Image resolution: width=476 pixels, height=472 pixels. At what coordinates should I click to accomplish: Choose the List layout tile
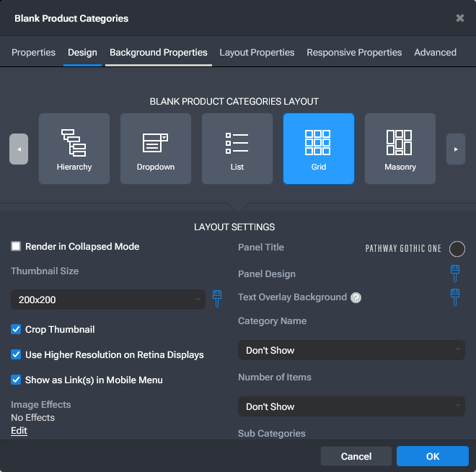pyautogui.click(x=237, y=149)
